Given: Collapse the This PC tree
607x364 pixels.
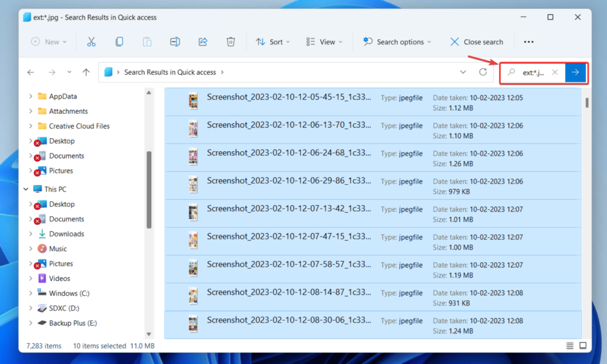Looking at the screenshot, I should [x=25, y=189].
